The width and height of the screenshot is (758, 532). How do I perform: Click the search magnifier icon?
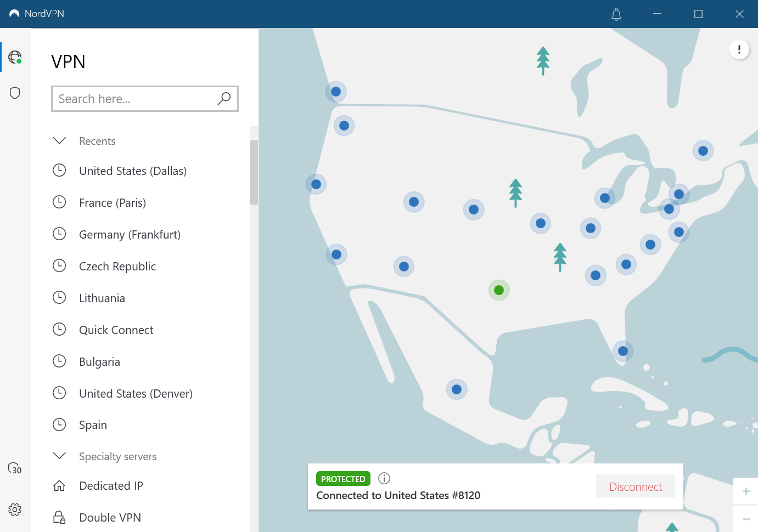(x=224, y=99)
